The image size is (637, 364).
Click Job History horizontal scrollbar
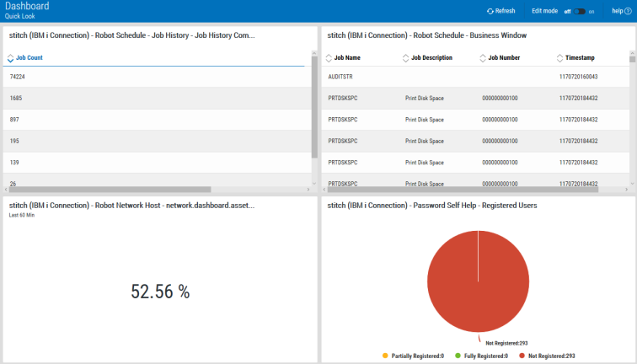(x=126, y=190)
